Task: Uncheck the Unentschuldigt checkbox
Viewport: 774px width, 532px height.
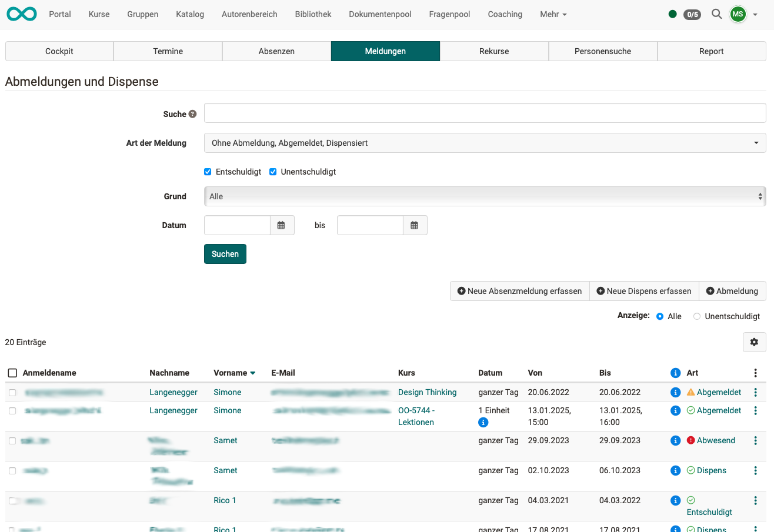Action: 273,172
